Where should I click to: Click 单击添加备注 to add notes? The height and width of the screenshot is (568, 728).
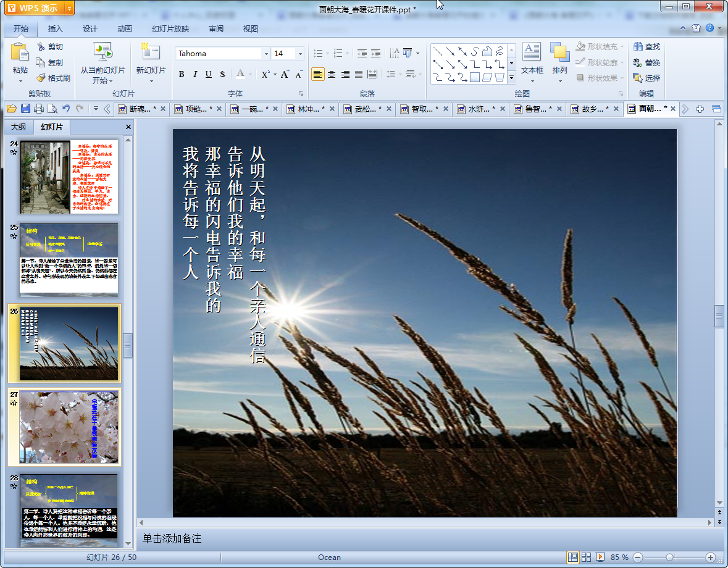click(x=172, y=538)
